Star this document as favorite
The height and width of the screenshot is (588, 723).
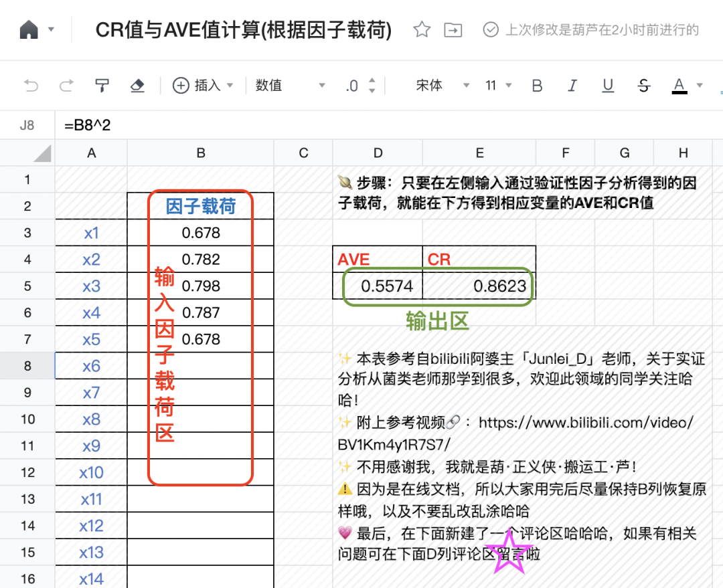(421, 29)
